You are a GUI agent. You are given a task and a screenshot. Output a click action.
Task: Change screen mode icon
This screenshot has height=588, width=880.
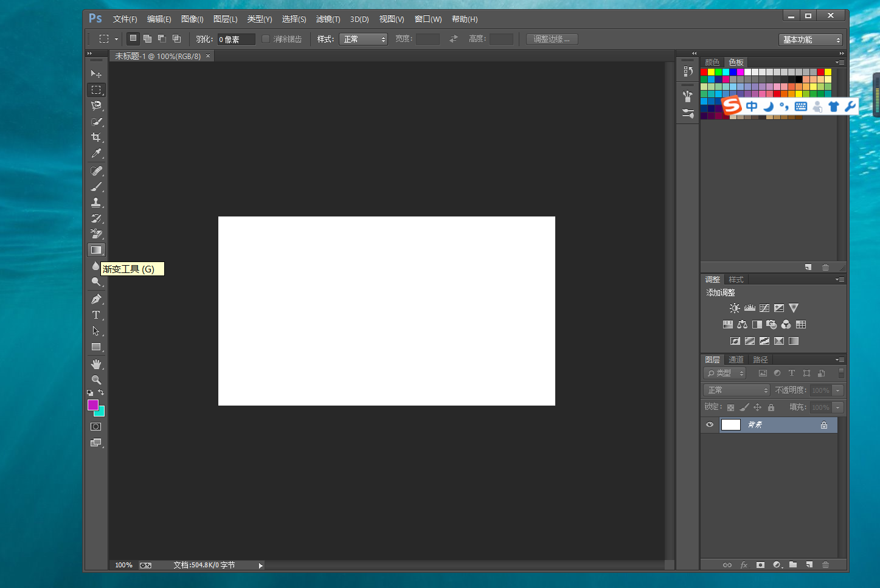(x=96, y=443)
